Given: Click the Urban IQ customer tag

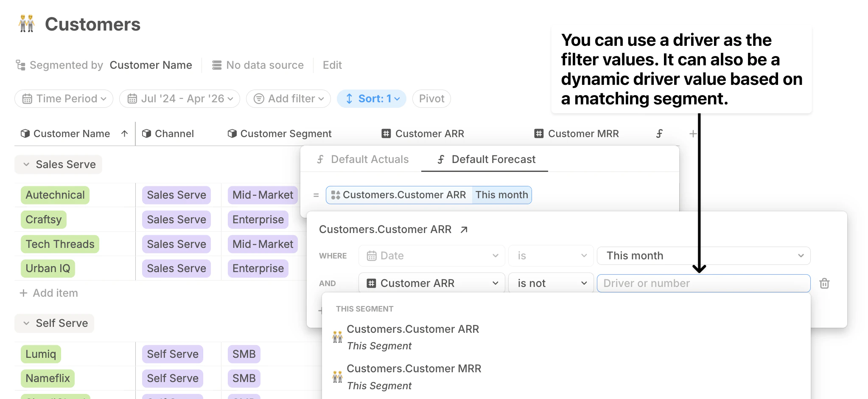Looking at the screenshot, I should click(48, 268).
